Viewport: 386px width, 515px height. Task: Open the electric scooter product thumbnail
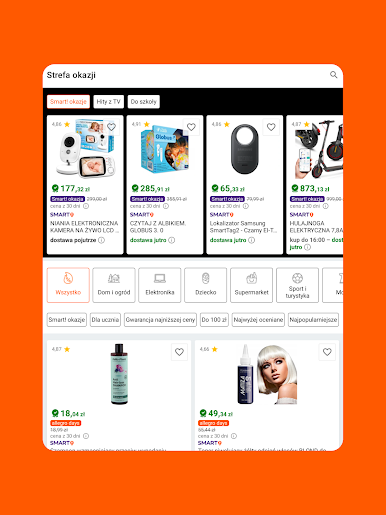318,149
